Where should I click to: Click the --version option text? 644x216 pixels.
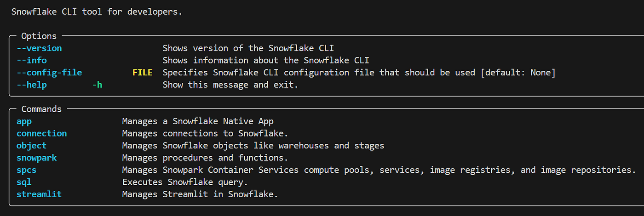click(39, 48)
